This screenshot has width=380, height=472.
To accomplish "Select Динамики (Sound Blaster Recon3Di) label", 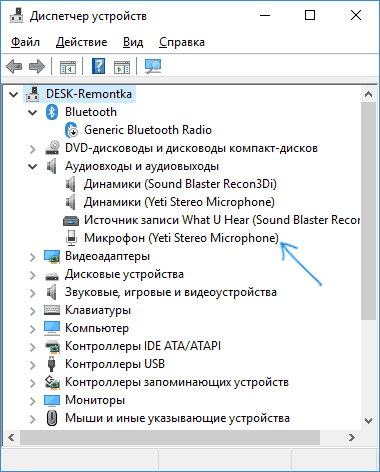I will 180,184.
